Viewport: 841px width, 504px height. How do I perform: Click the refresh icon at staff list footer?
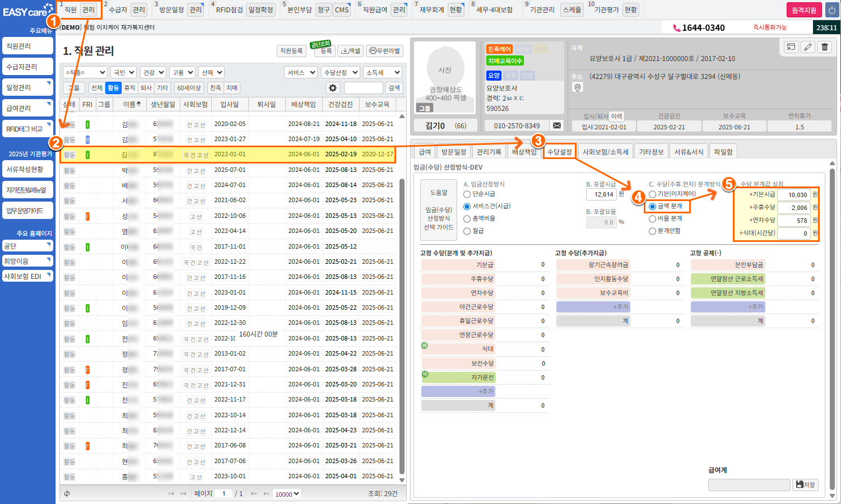(x=67, y=493)
